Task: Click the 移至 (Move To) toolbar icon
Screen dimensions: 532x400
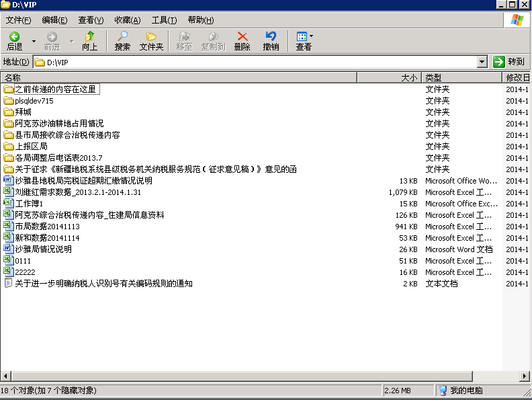Action: (x=184, y=36)
